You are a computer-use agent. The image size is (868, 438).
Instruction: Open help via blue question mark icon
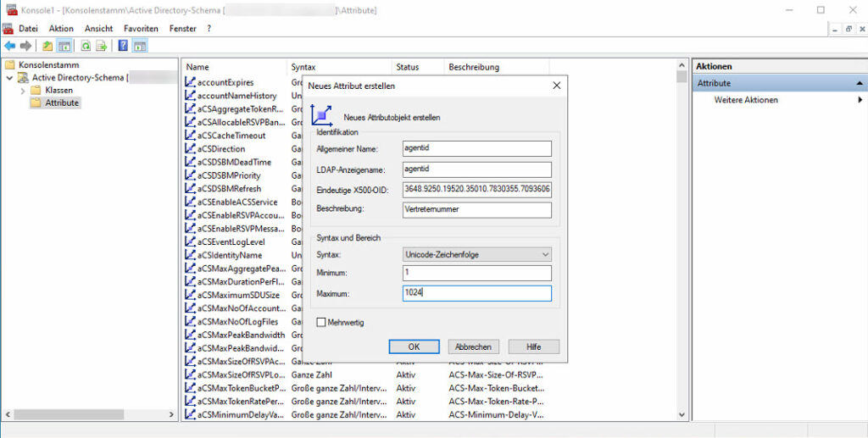click(x=124, y=46)
